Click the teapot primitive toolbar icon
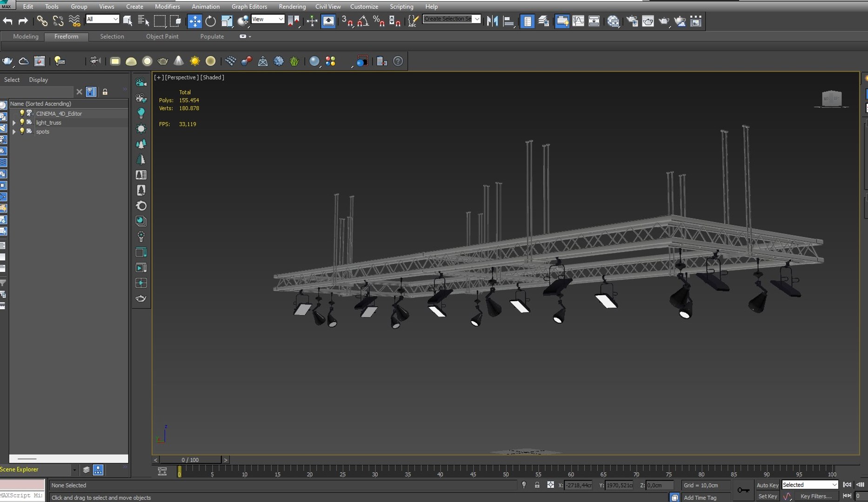 163,61
